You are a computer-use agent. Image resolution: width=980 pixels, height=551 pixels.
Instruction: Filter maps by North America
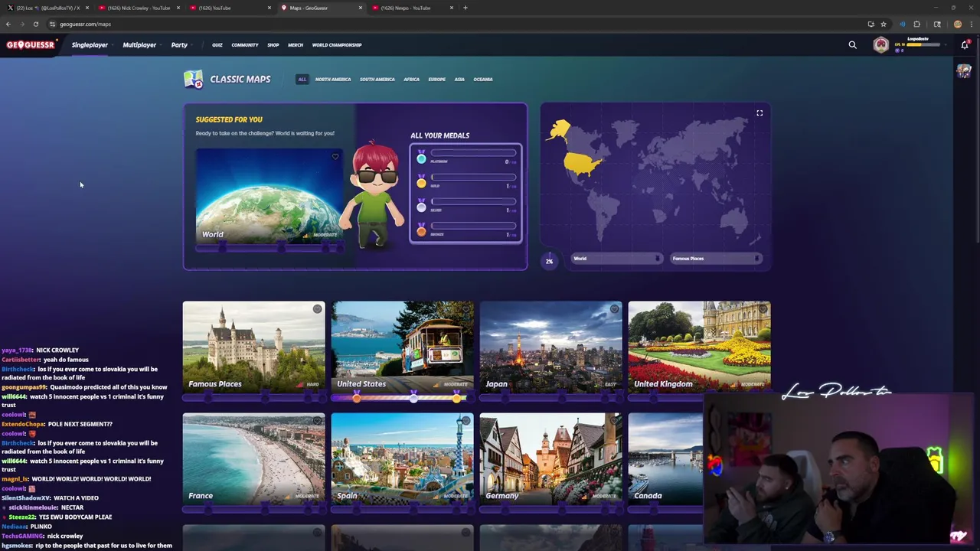(x=333, y=79)
